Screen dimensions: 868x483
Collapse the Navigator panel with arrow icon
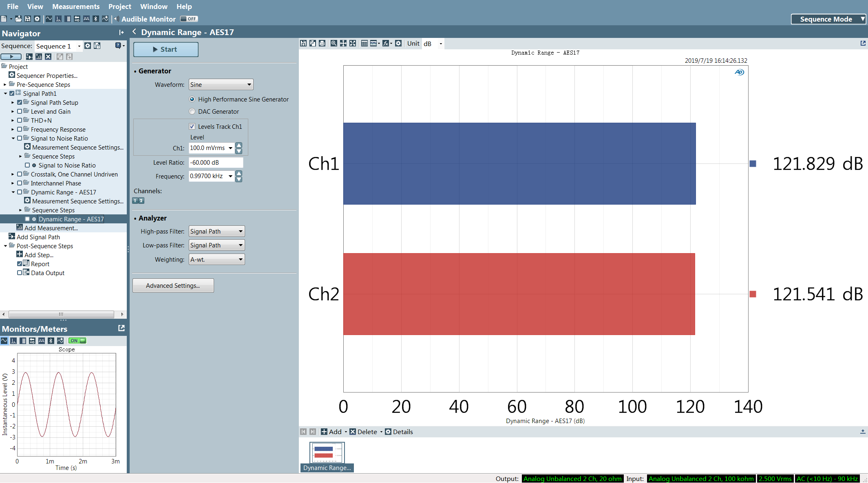pyautogui.click(x=121, y=33)
